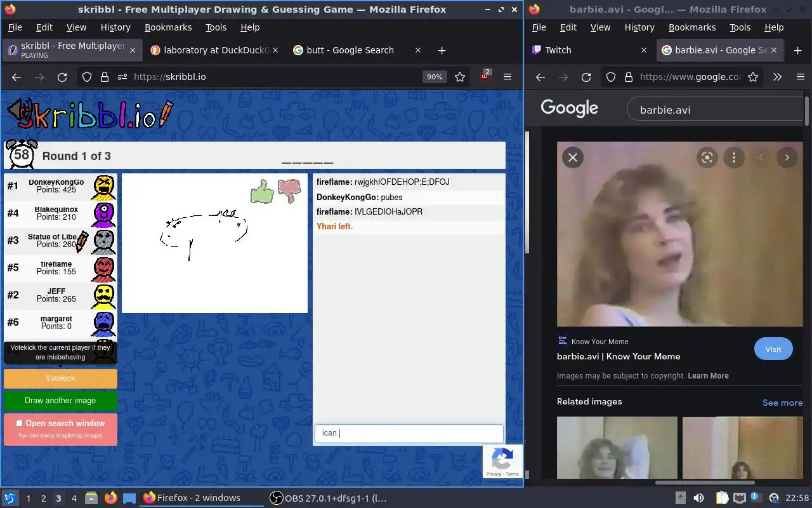
Task: Adjust the 90% zoom level indicator
Action: [435, 77]
